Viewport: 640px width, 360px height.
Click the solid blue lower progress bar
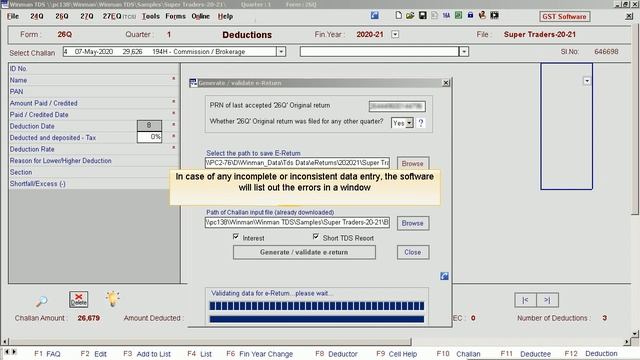[x=317, y=319]
